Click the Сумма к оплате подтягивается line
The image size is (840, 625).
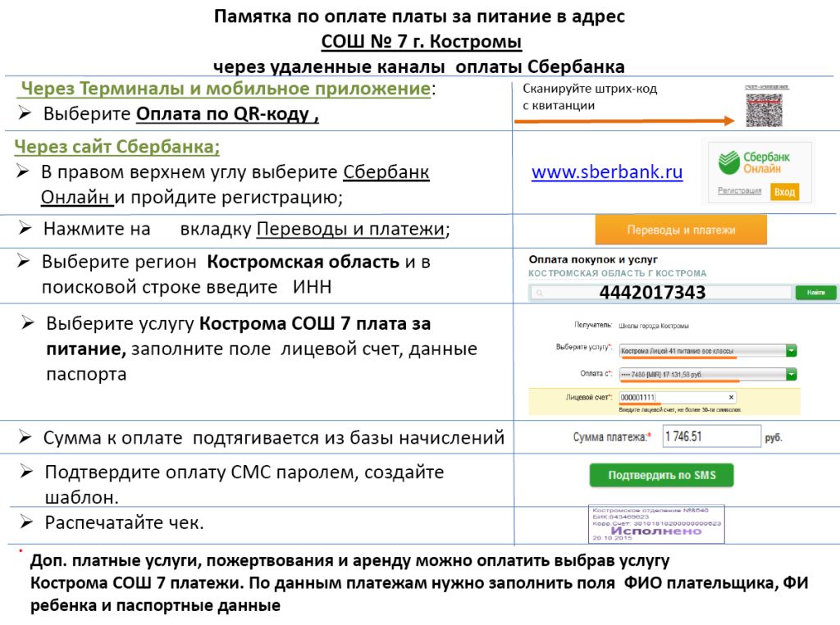coord(274,437)
